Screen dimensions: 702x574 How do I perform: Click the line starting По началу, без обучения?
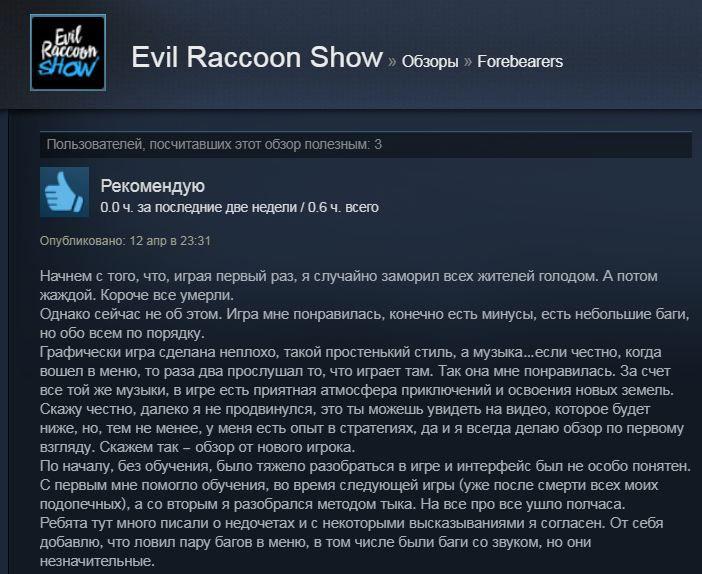point(365,466)
